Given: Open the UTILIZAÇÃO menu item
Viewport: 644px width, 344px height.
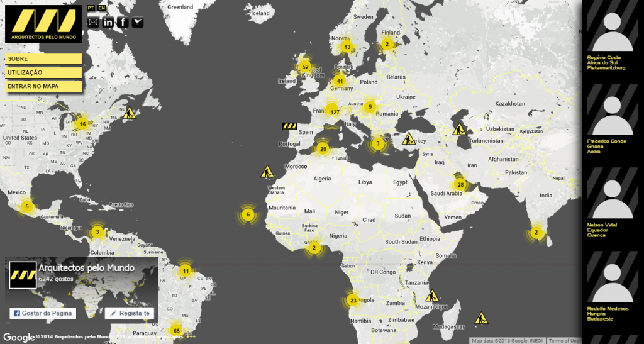Looking at the screenshot, I should (x=43, y=72).
